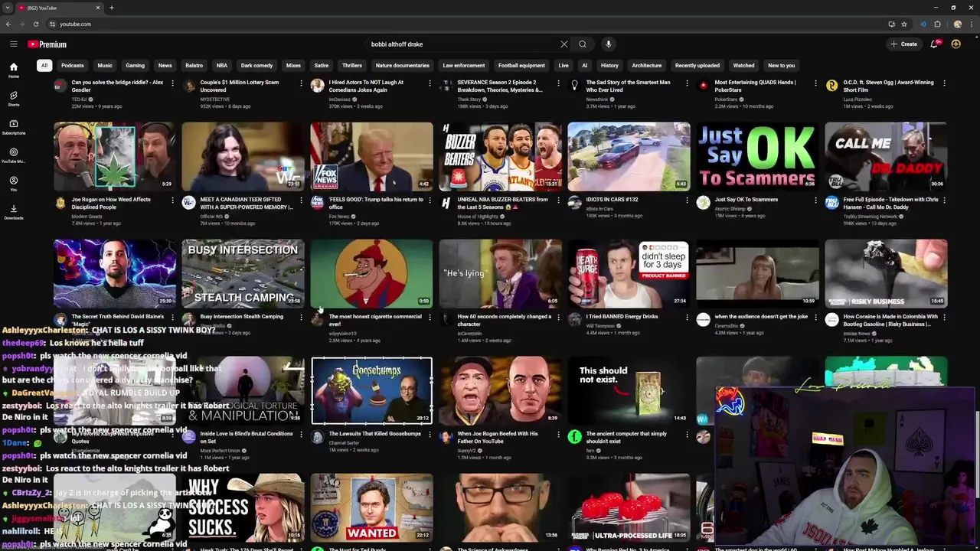Bookmark this page with the star
The height and width of the screenshot is (551, 980).
904,24
